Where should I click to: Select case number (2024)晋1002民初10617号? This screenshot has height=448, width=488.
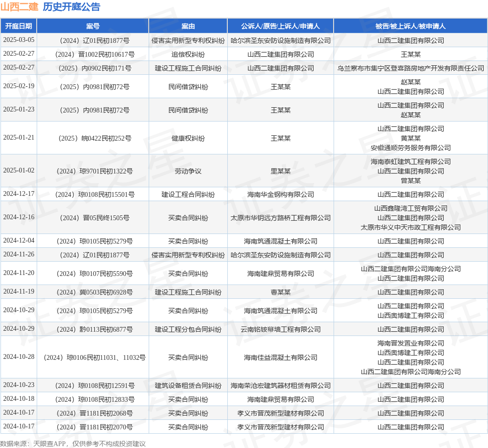95,54
